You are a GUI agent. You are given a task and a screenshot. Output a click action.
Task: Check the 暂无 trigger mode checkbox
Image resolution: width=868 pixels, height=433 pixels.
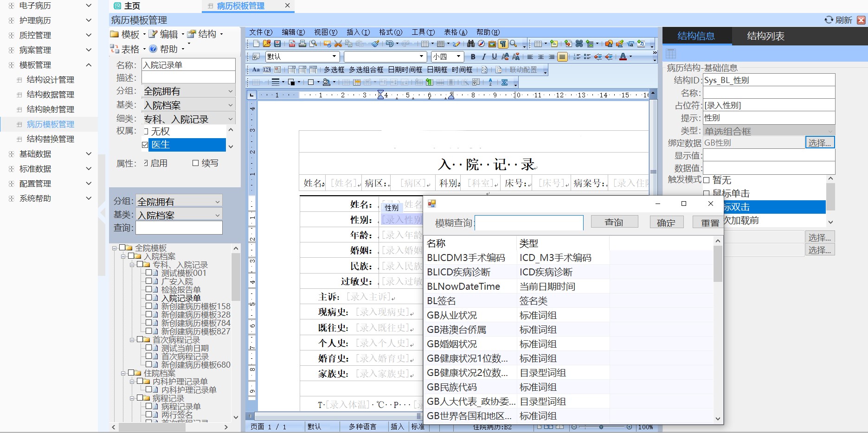(x=707, y=180)
